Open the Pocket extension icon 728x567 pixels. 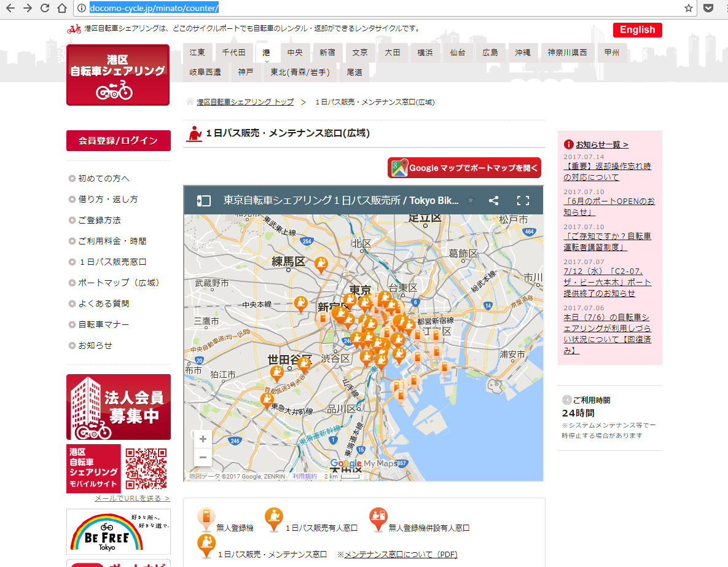click(x=708, y=8)
